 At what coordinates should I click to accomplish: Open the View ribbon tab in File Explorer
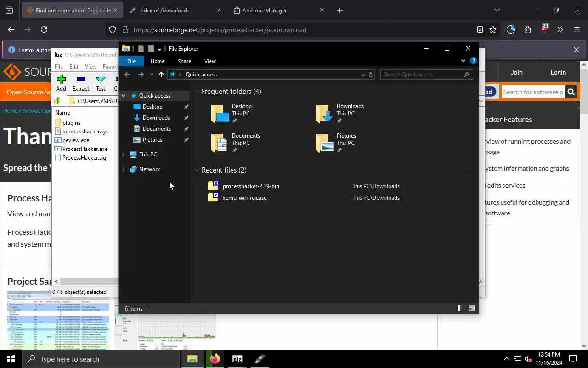[210, 61]
